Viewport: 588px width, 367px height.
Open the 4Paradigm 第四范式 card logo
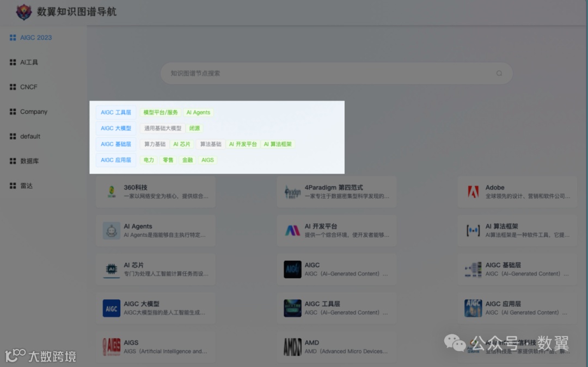(x=292, y=192)
